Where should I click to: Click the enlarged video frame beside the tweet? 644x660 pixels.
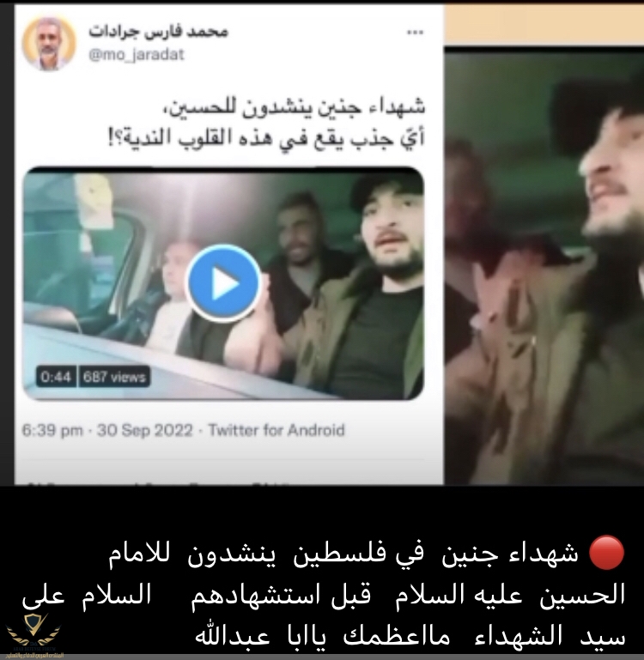click(x=544, y=266)
